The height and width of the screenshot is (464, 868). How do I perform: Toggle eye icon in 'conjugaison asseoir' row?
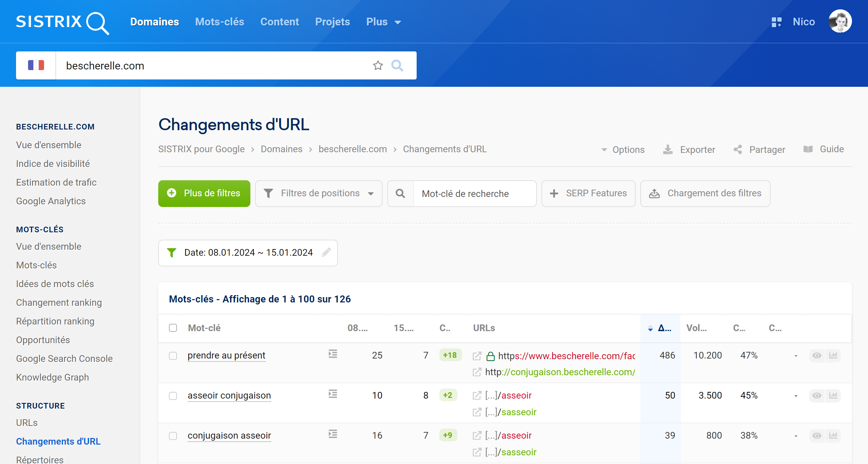(817, 436)
